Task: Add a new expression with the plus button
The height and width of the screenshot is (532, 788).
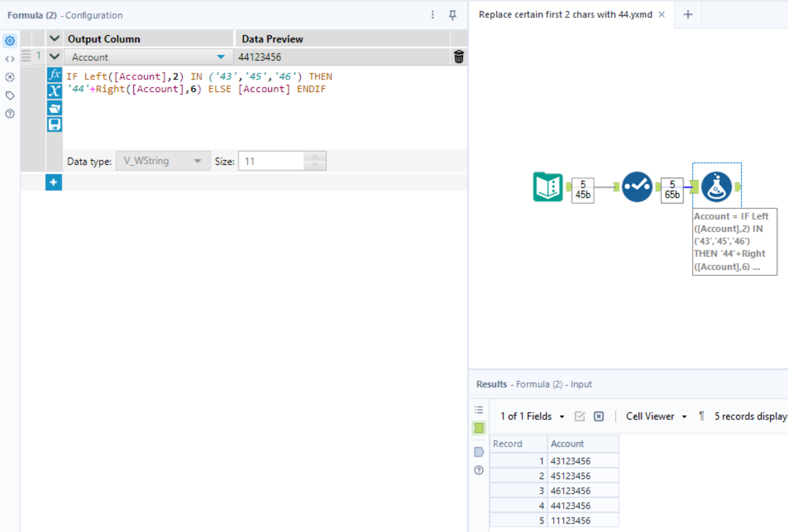Action: click(x=54, y=182)
